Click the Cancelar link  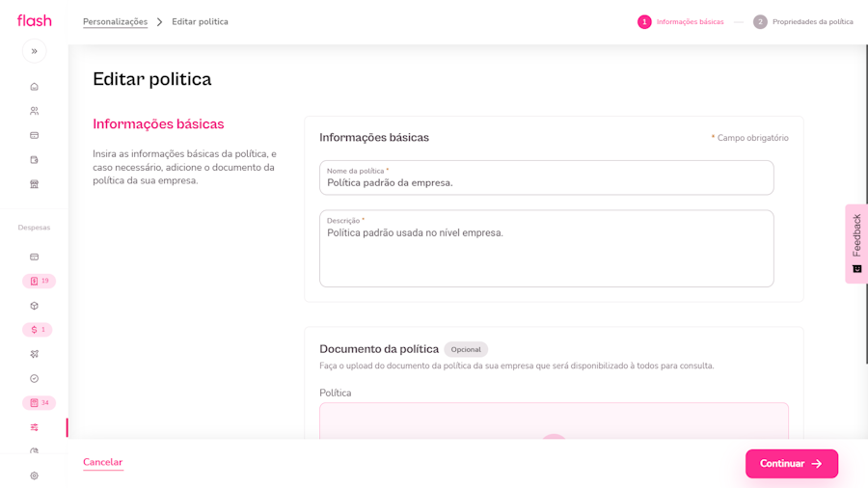[102, 462]
